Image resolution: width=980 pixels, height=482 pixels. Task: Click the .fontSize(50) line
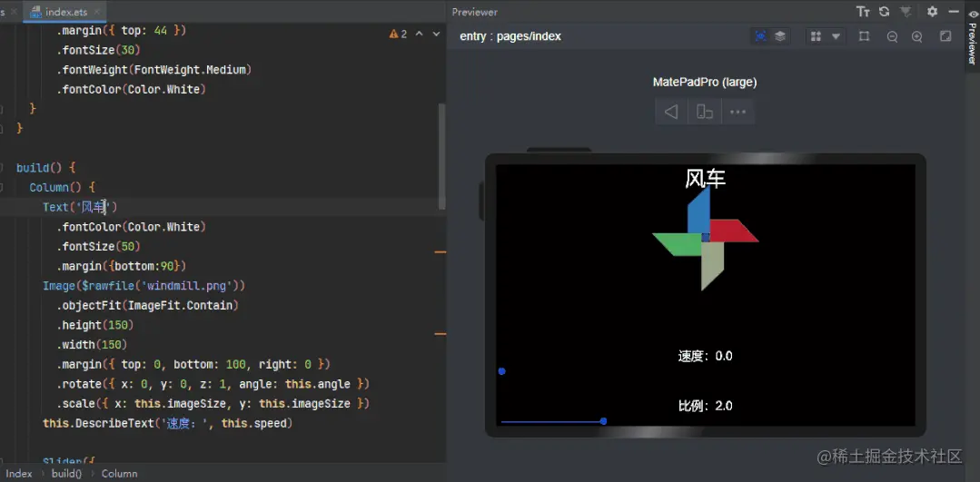pyautogui.click(x=98, y=246)
